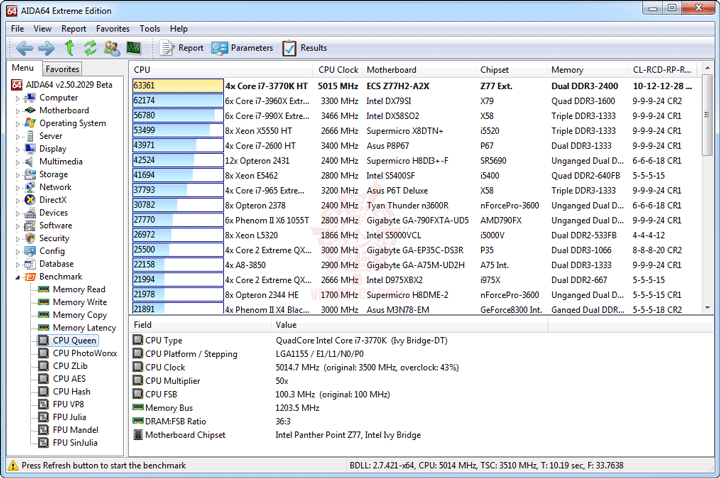Screen dimensions: 720x478
Task: Click the green Up arrow toolbar icon
Action: coord(69,48)
